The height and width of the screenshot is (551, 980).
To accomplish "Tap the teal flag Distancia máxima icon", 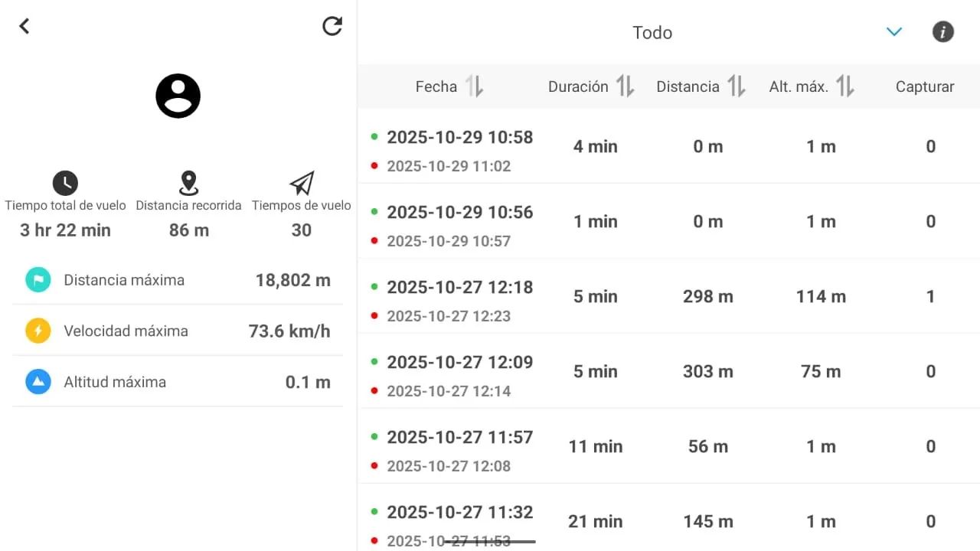I will (x=38, y=280).
